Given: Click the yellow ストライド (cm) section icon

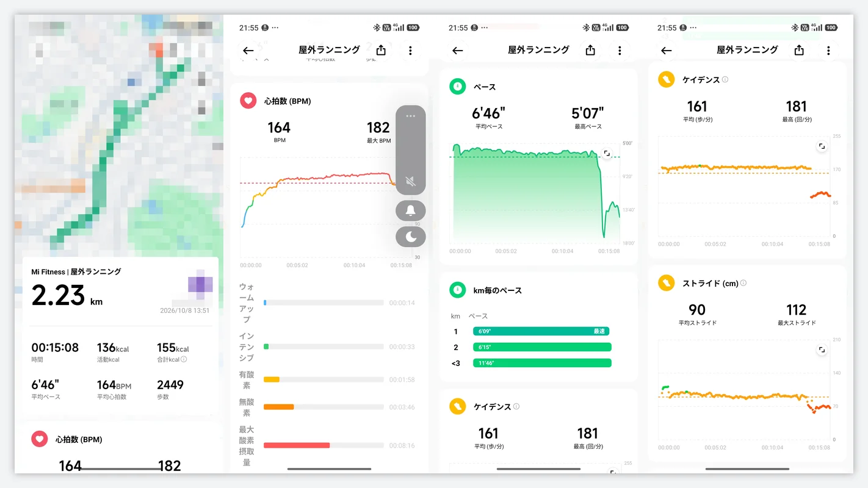Looking at the screenshot, I should [667, 283].
